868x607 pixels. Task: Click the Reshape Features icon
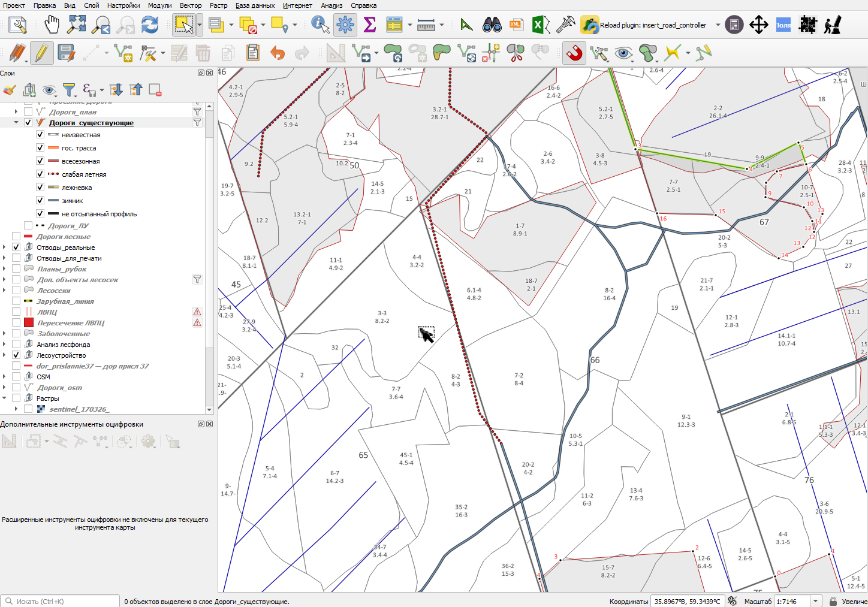[441, 53]
